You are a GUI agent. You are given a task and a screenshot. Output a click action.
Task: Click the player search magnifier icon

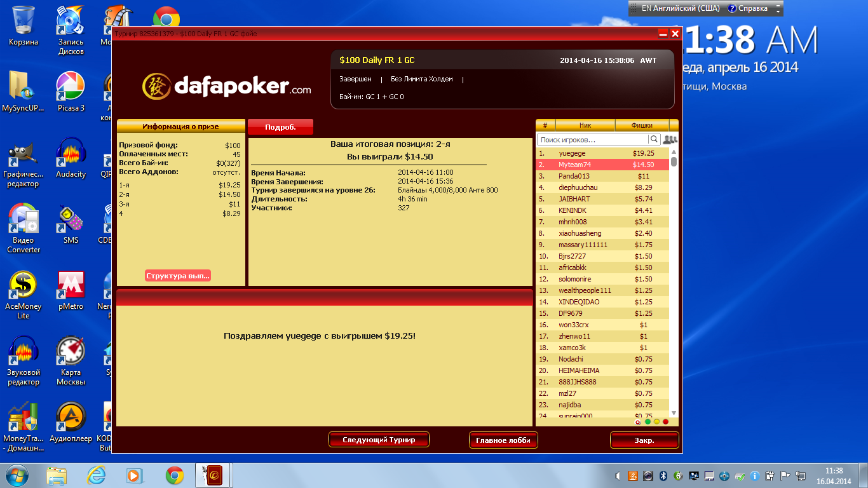tap(653, 139)
